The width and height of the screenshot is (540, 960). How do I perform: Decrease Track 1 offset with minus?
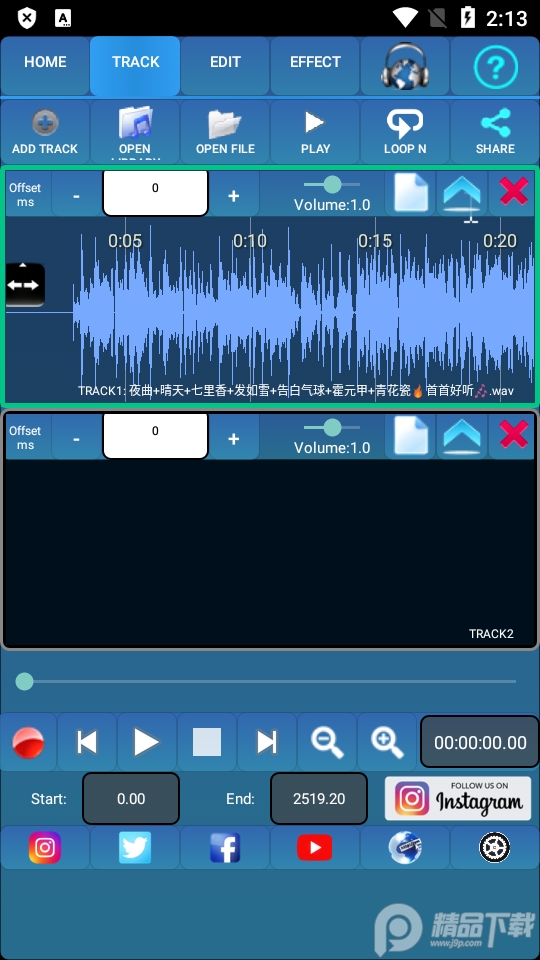pos(77,195)
